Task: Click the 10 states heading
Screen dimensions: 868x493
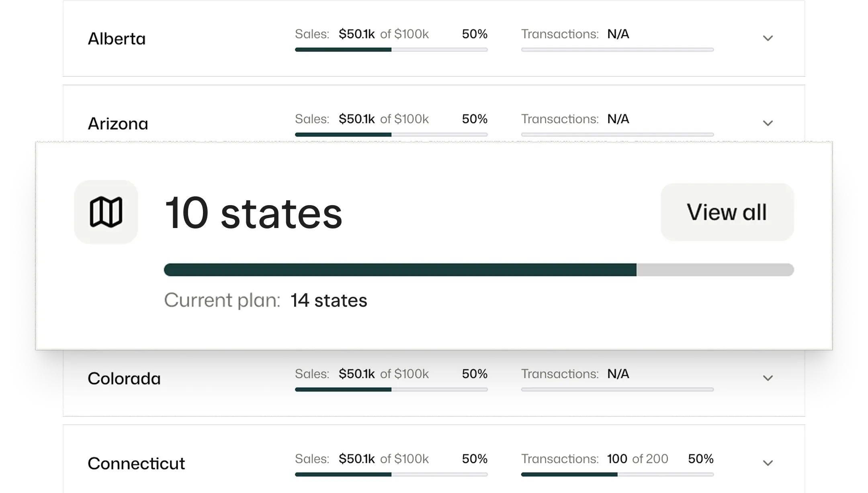Action: point(254,213)
